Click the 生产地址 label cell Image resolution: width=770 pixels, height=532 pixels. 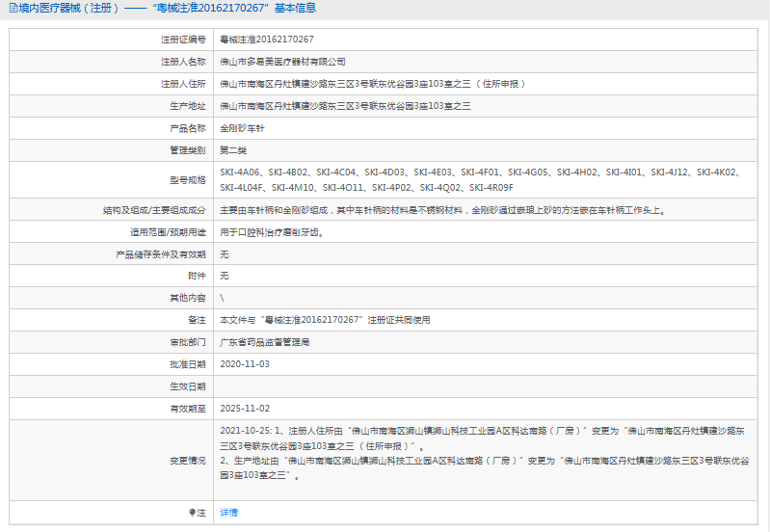[x=112, y=106]
